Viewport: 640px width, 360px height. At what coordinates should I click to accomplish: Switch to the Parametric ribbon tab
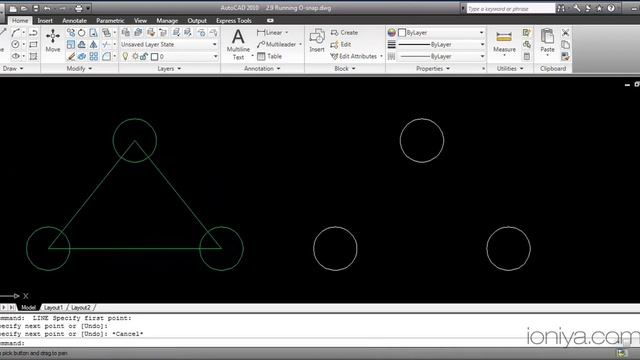click(x=110, y=20)
